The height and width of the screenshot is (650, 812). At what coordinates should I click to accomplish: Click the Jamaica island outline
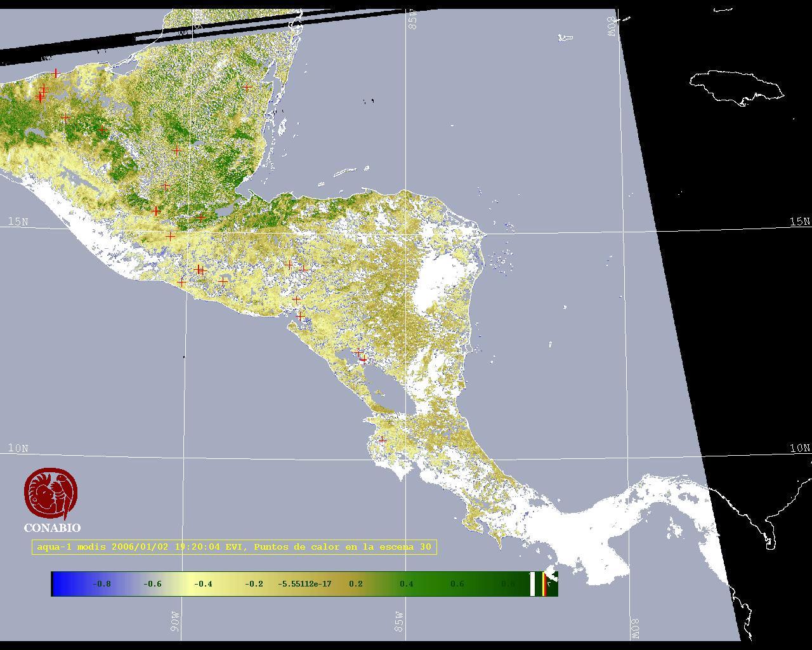(x=736, y=86)
